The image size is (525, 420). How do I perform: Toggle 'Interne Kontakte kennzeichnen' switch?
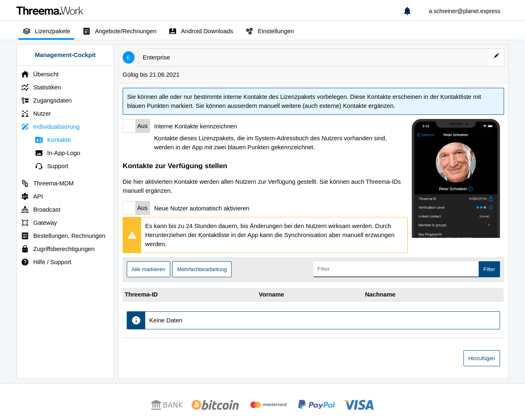click(136, 126)
